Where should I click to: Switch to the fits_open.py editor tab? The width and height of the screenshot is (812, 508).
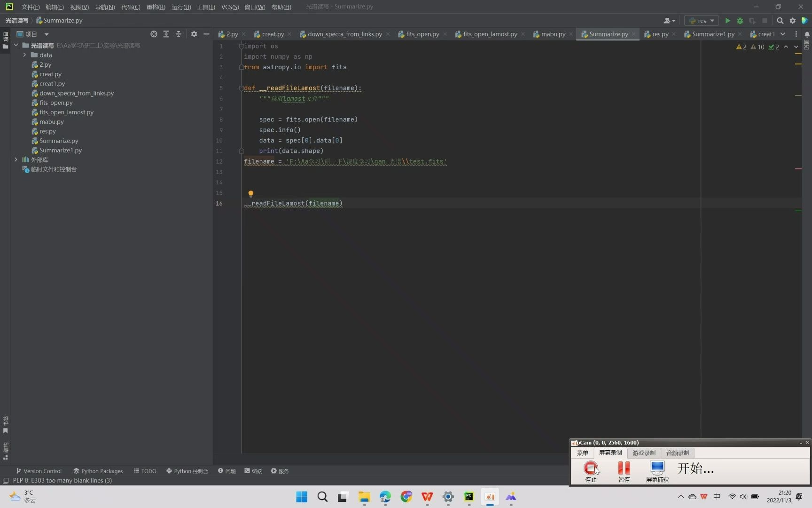pos(422,34)
